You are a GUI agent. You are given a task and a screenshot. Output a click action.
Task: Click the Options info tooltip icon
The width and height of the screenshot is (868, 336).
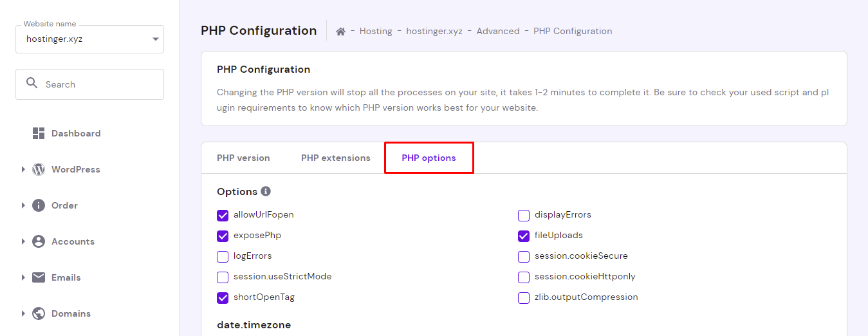point(266,191)
